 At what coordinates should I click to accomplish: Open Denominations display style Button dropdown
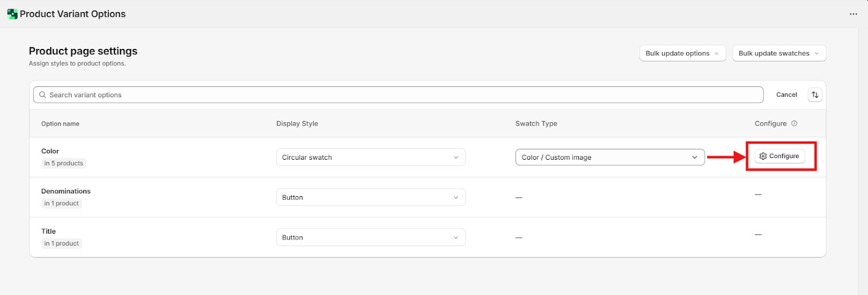click(371, 198)
